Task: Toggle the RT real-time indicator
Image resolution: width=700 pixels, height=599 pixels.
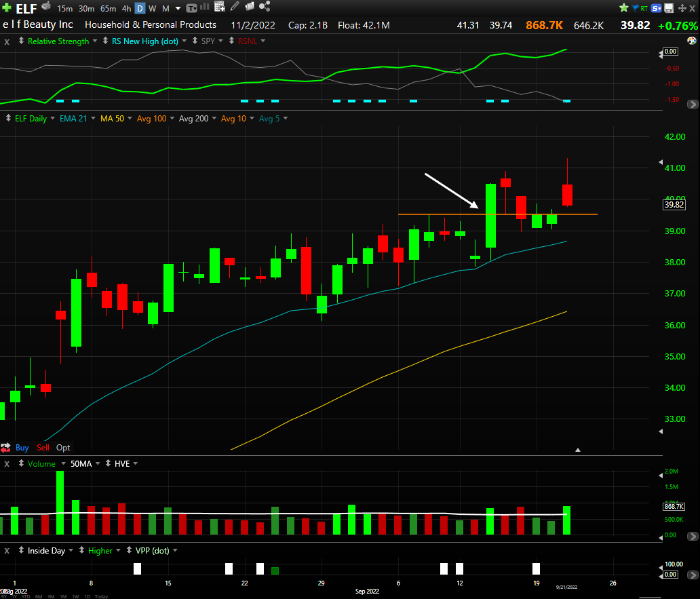Action: (x=644, y=9)
